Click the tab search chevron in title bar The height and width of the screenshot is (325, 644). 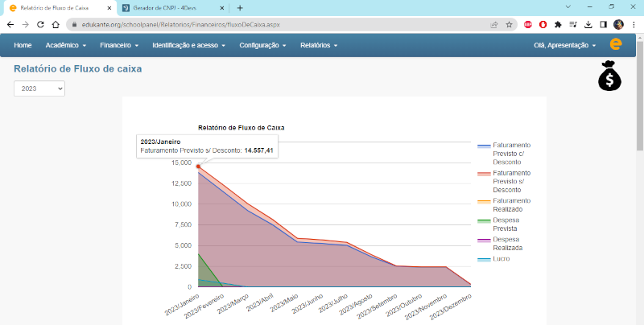click(x=568, y=6)
